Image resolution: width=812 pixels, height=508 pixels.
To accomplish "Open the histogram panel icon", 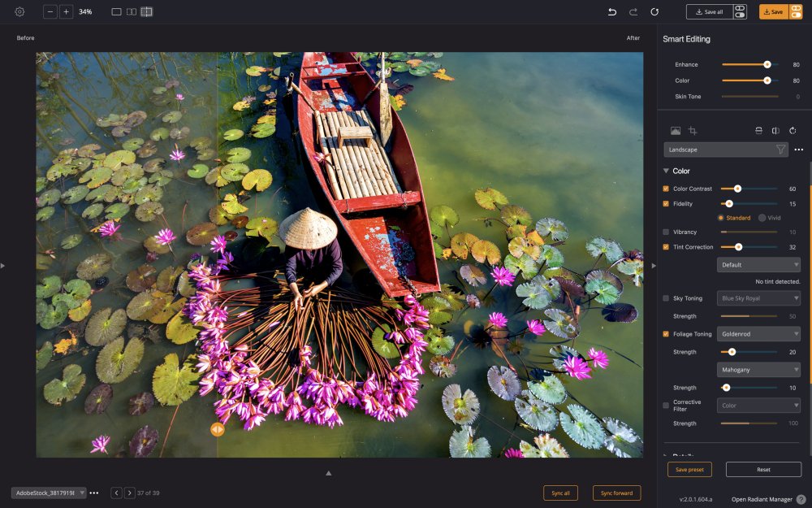I will coord(676,131).
